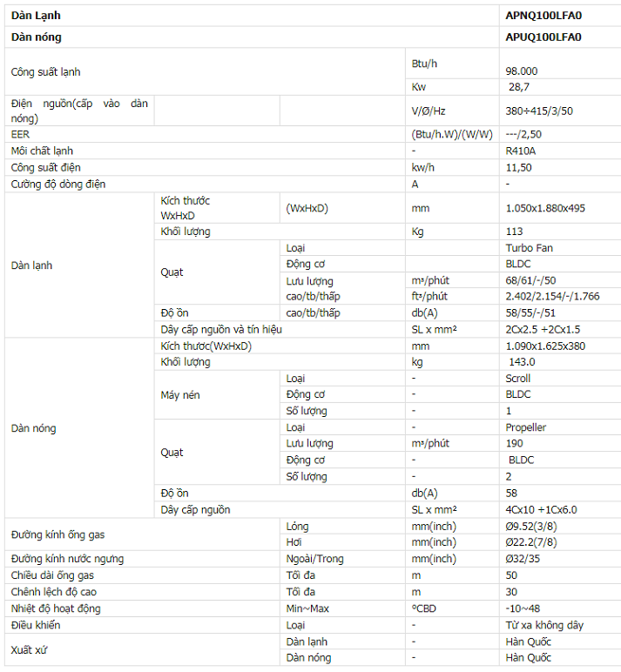The image size is (621, 672).
Task: Click the 98.000 Btu/h value
Action: point(522,71)
